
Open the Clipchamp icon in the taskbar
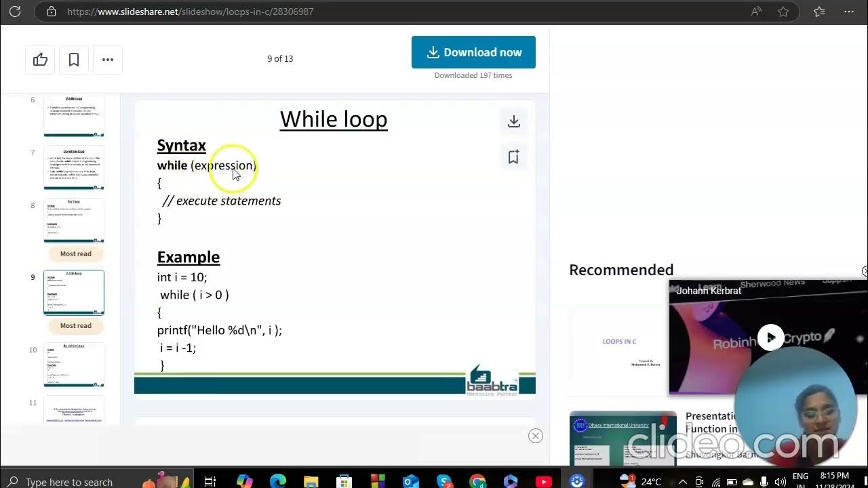click(511, 481)
